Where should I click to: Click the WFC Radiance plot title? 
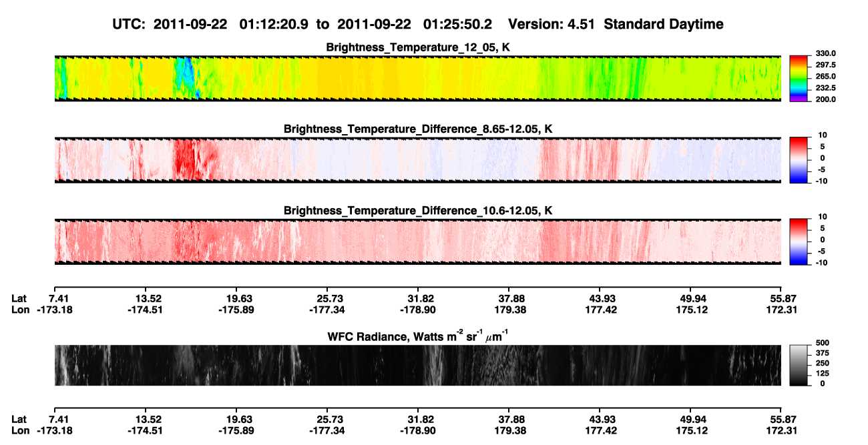coord(418,336)
